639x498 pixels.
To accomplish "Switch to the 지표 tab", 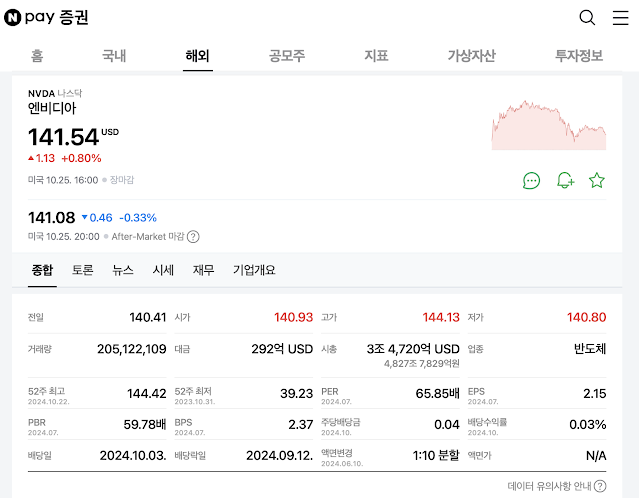I will pyautogui.click(x=376, y=55).
